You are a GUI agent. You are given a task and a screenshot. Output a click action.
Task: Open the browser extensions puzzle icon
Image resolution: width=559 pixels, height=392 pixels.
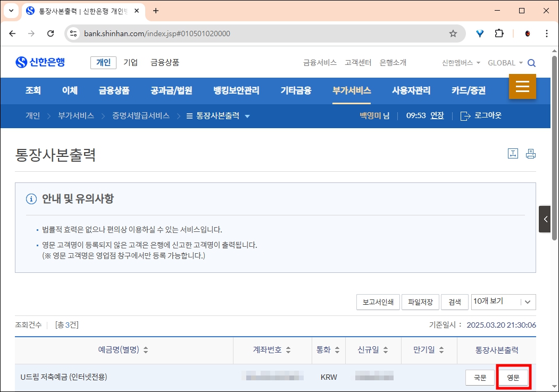tap(499, 33)
